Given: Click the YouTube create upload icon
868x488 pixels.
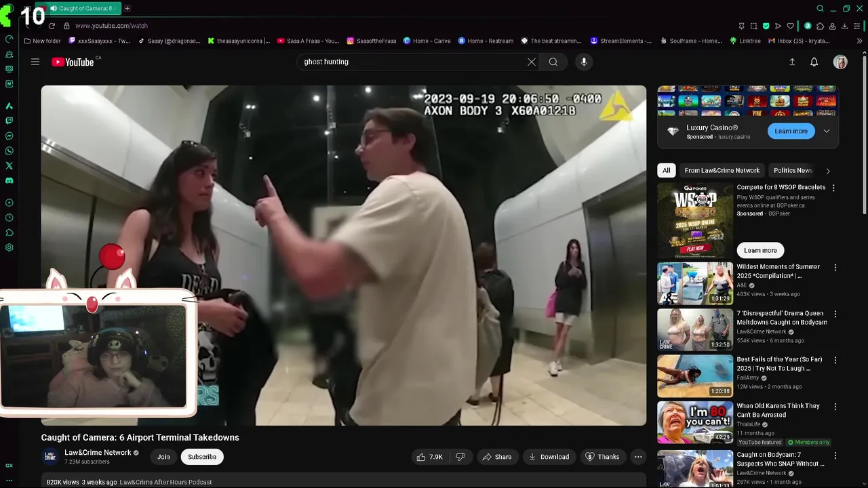Looking at the screenshot, I should [792, 62].
